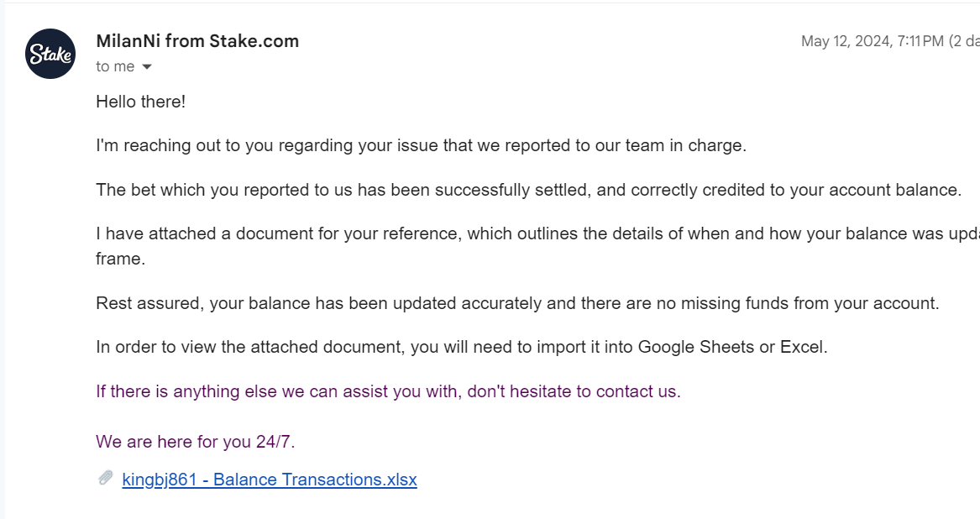Open the kingbj861 Balance Transactions.xlsx attachment
Screen dimensions: 980x519
[270, 480]
